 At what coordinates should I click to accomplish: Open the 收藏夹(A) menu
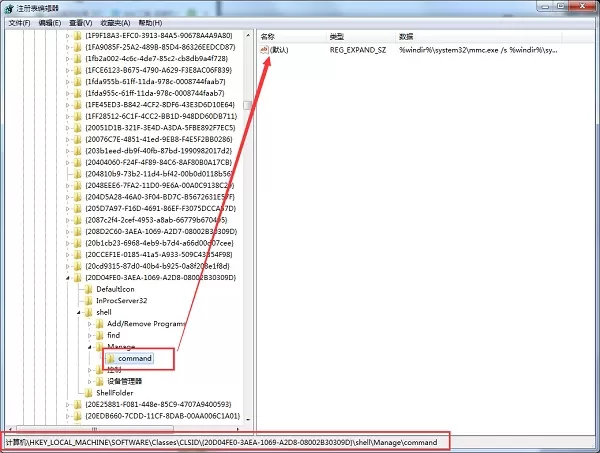(115, 23)
